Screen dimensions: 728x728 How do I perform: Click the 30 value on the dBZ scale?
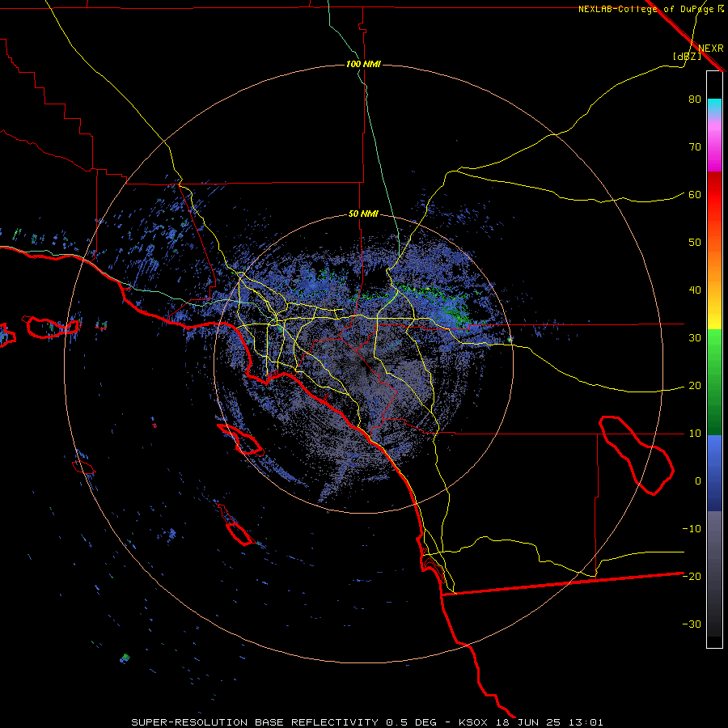(x=695, y=337)
